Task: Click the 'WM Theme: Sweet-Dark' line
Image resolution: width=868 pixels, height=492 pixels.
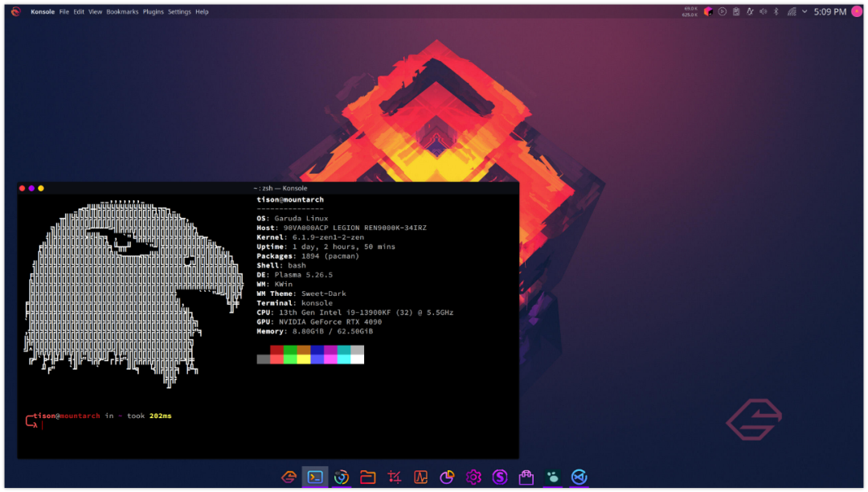Action: coord(301,294)
